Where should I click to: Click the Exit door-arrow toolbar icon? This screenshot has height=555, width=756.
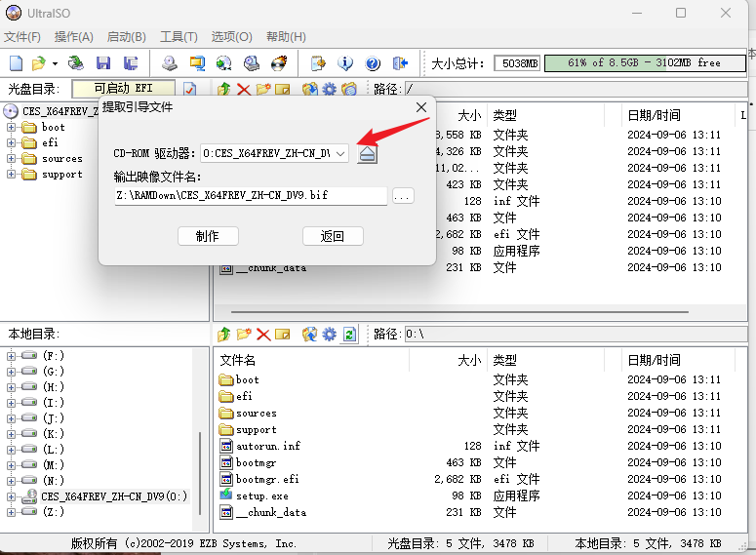click(400, 63)
